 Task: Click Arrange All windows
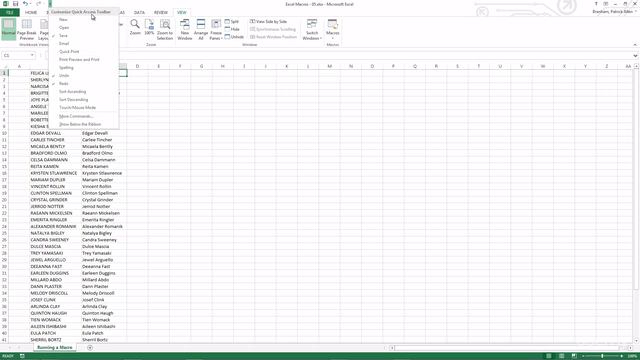(201, 29)
